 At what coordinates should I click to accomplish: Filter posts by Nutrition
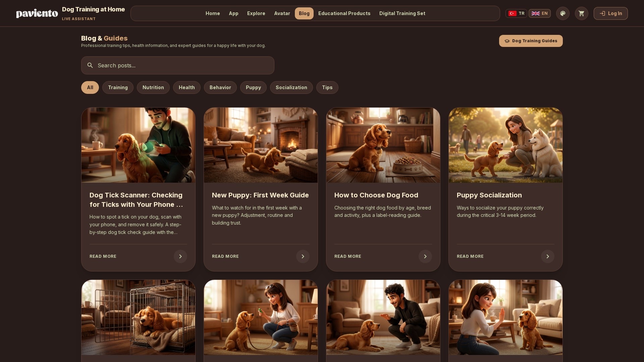coord(153,87)
